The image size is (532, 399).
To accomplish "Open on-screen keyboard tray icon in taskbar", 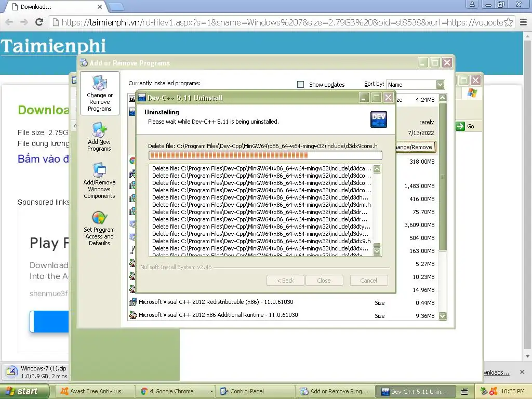I will coord(464,392).
